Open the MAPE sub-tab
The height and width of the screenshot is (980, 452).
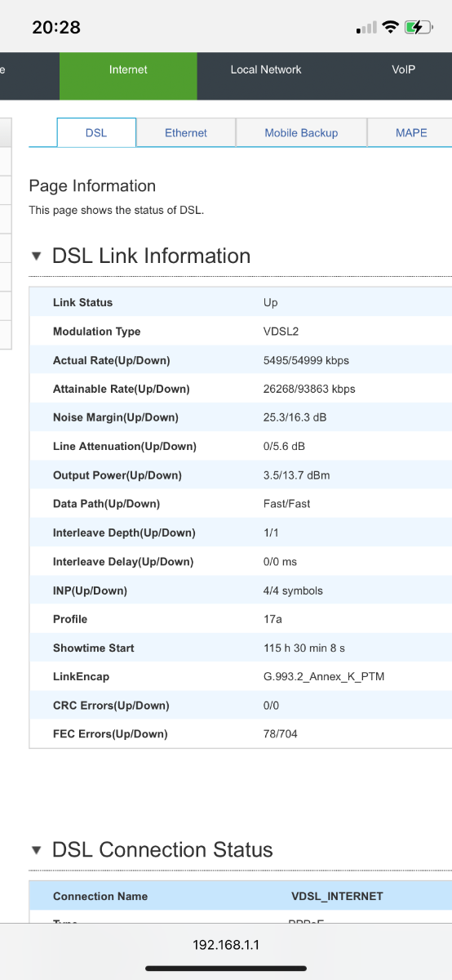(x=410, y=132)
